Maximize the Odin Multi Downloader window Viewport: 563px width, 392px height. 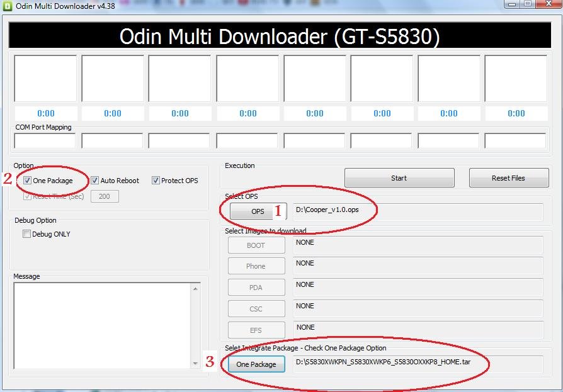tap(528, 4)
